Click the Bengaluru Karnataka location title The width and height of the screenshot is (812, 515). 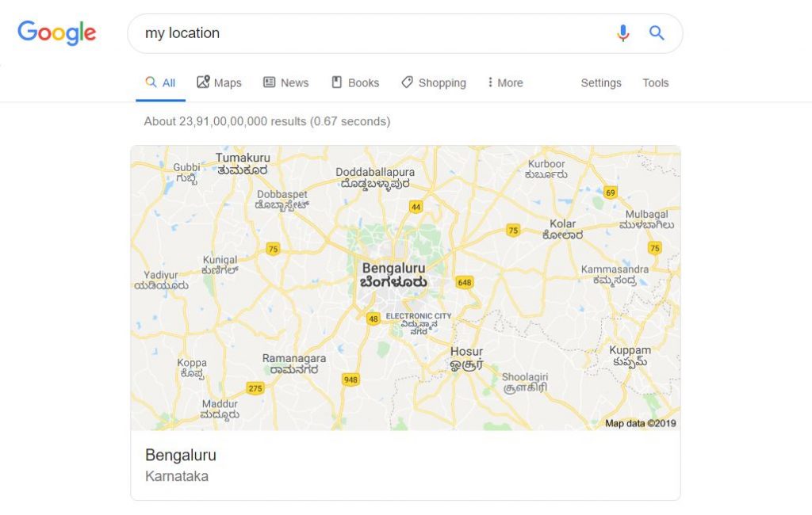tap(181, 455)
